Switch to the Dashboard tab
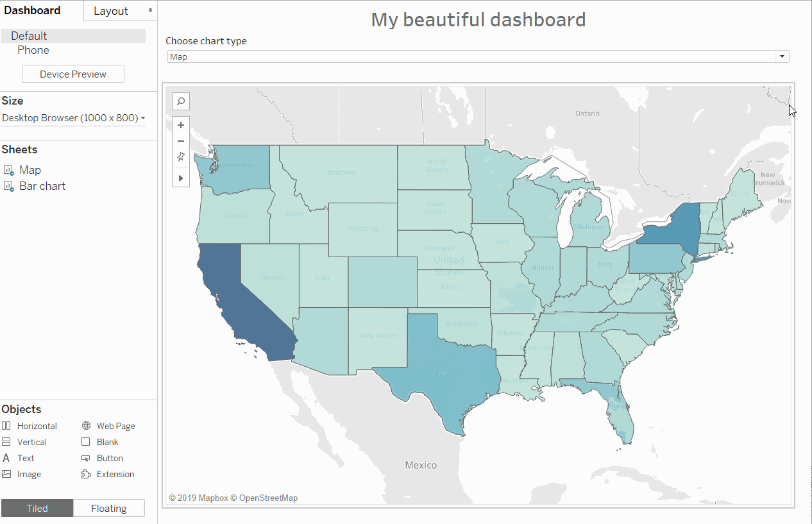812x524 pixels. pos(33,10)
